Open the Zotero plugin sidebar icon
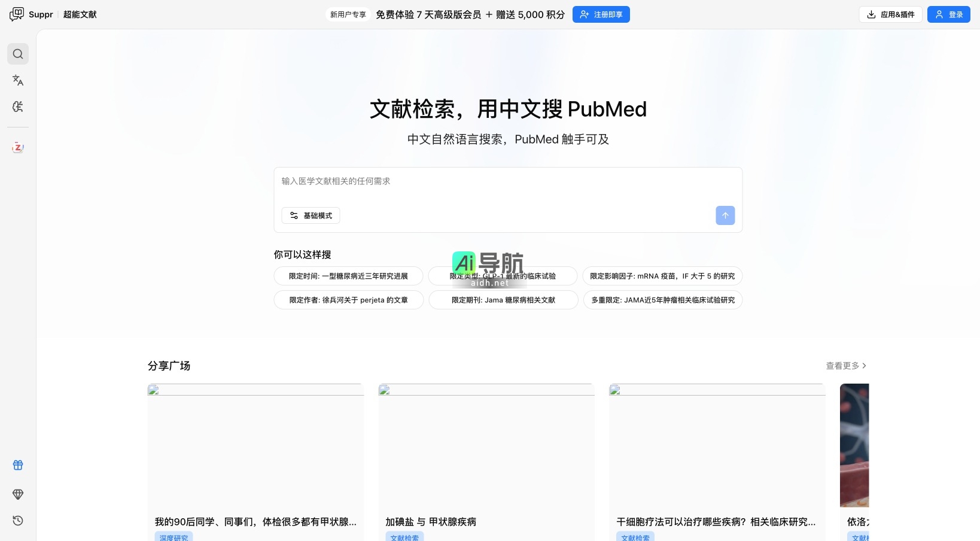 18,147
